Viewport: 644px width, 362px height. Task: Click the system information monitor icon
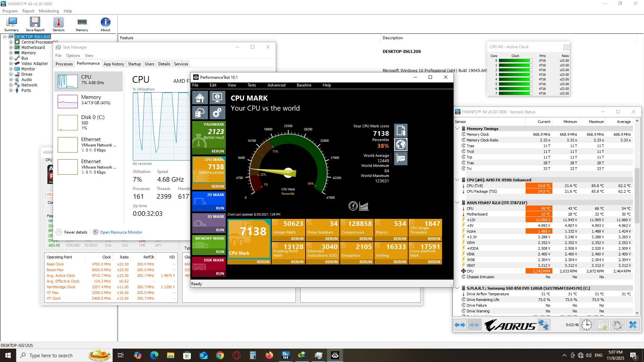pyautogui.click(x=217, y=98)
